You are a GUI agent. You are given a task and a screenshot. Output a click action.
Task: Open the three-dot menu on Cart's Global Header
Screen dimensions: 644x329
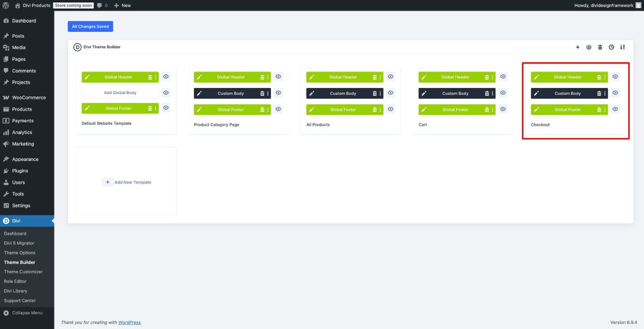[492, 77]
